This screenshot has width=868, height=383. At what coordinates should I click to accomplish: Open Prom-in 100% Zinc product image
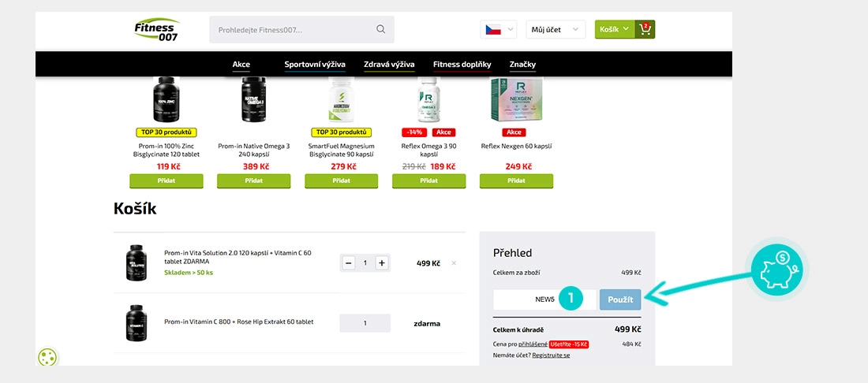pos(166,99)
